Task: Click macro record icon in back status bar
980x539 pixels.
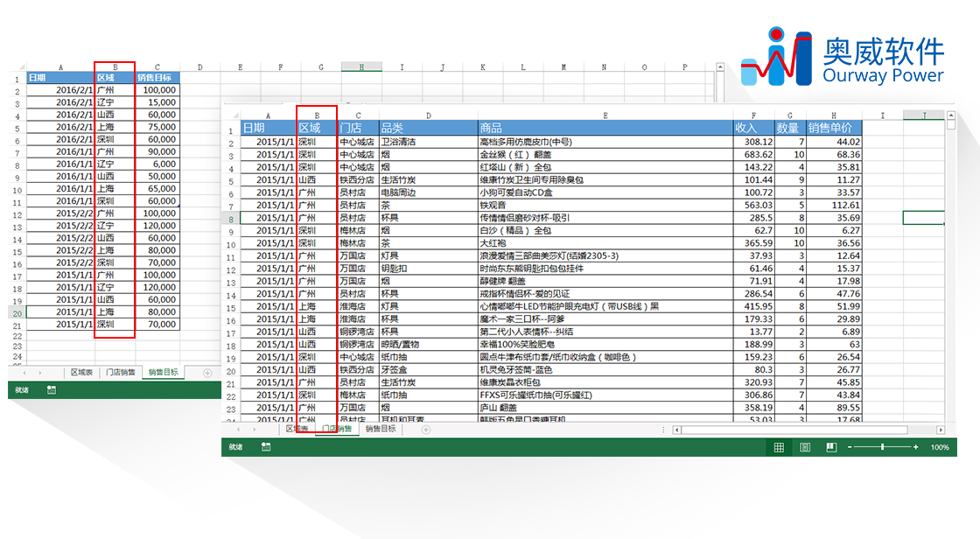Action: coord(51,390)
